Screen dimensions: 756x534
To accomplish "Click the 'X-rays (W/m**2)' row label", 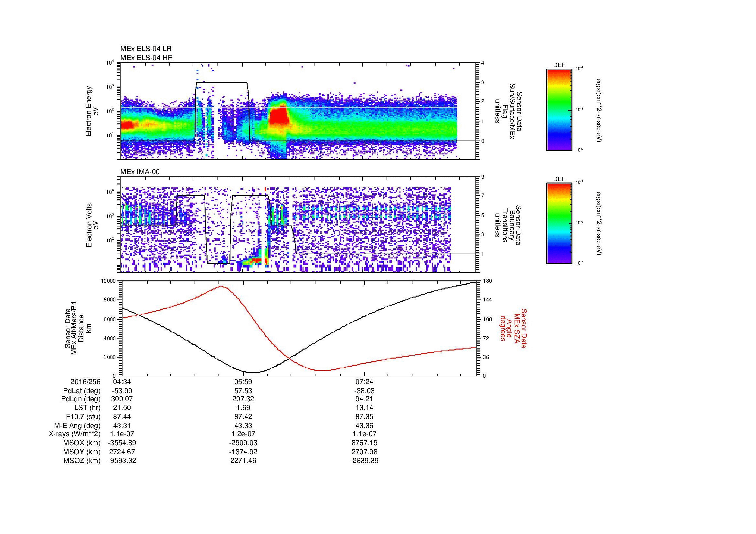I will point(74,434).
